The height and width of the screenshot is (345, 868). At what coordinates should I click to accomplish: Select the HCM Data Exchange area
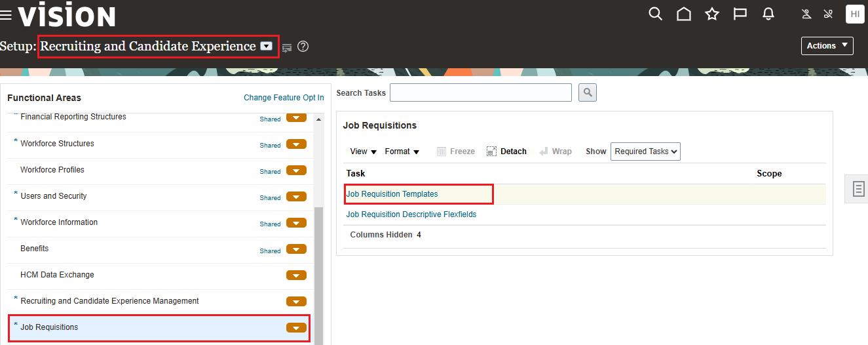point(57,275)
